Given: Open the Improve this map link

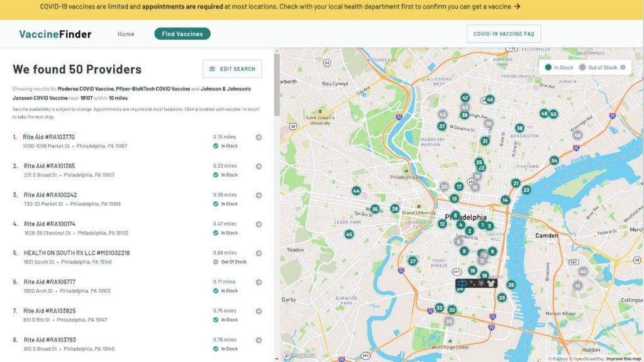Looking at the screenshot, I should 623,359.
